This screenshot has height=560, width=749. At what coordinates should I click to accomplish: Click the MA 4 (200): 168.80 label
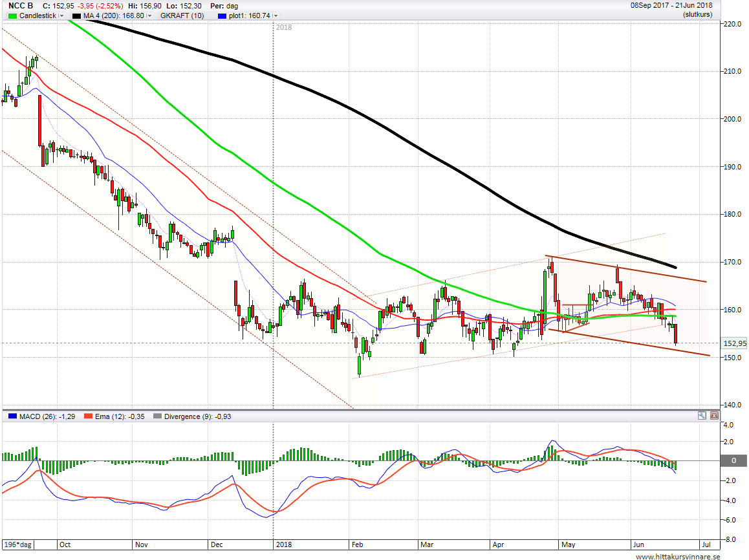pos(114,16)
